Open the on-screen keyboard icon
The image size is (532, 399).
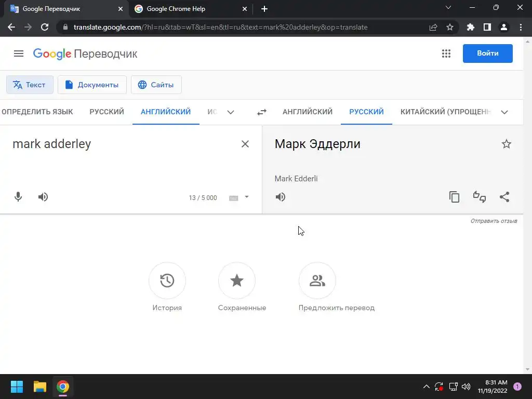(233, 198)
